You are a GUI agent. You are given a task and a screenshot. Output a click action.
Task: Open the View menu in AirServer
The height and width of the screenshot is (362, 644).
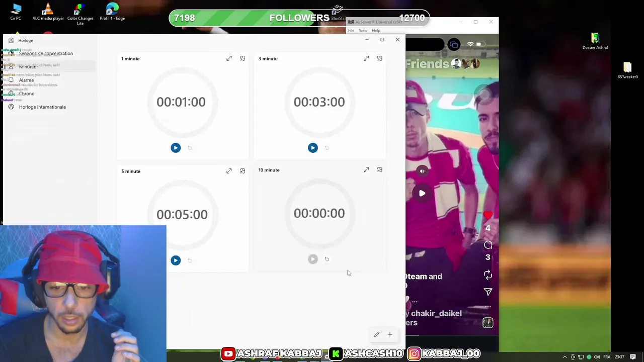tap(363, 31)
